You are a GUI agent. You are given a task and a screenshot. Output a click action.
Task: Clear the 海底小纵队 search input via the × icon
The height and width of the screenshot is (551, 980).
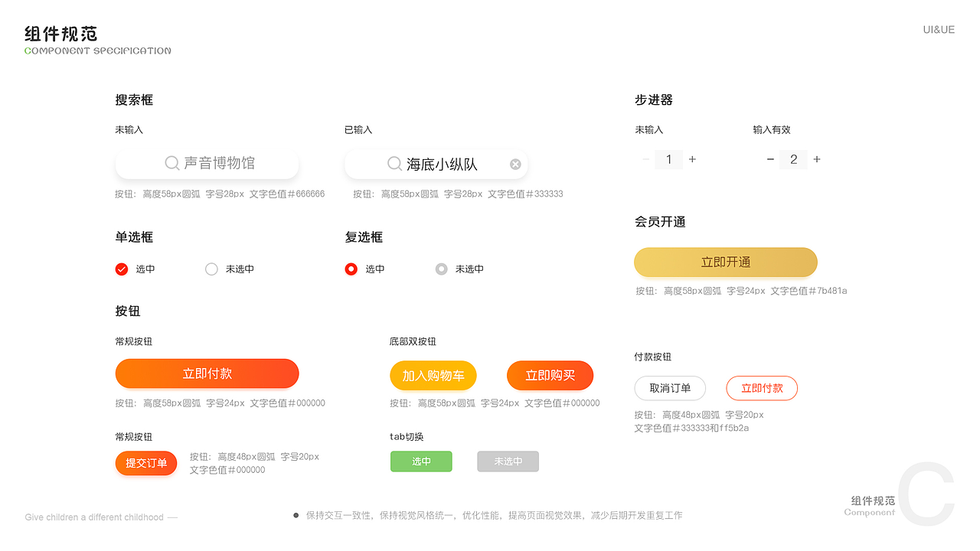514,163
